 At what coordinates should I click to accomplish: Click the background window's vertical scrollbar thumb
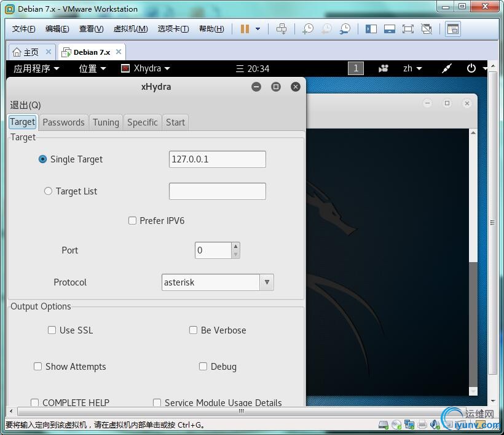pyautogui.click(x=473, y=324)
